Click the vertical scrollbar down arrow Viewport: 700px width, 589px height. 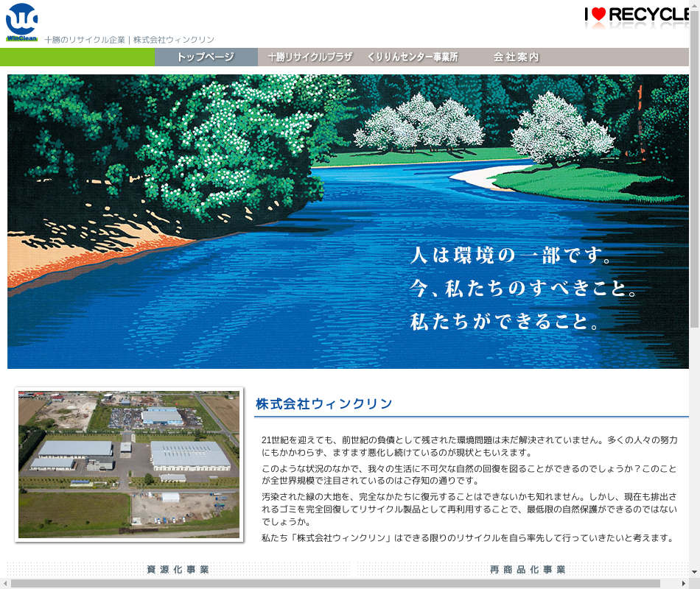tap(694, 572)
